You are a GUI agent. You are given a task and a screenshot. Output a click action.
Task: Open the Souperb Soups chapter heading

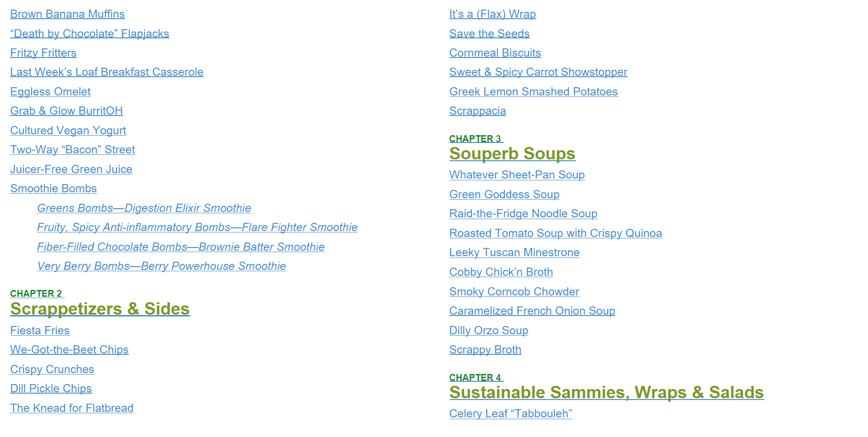click(x=512, y=154)
